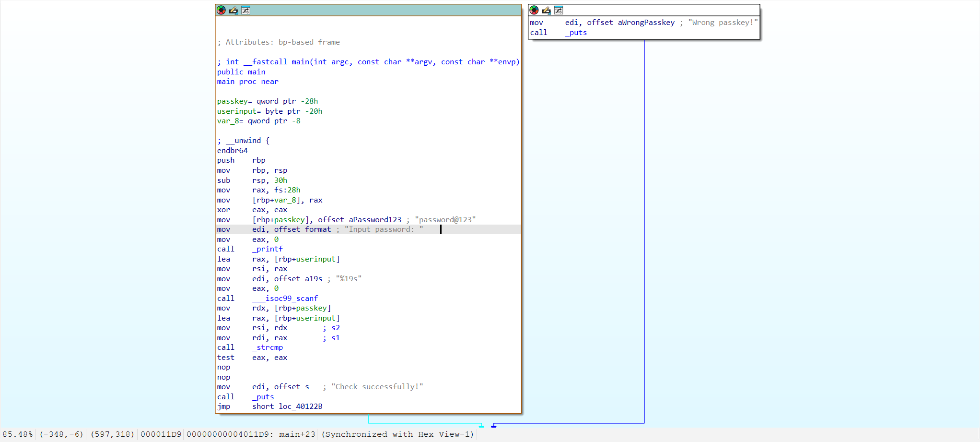
Task: Click the '; s2' argument comment
Action: tap(331, 328)
